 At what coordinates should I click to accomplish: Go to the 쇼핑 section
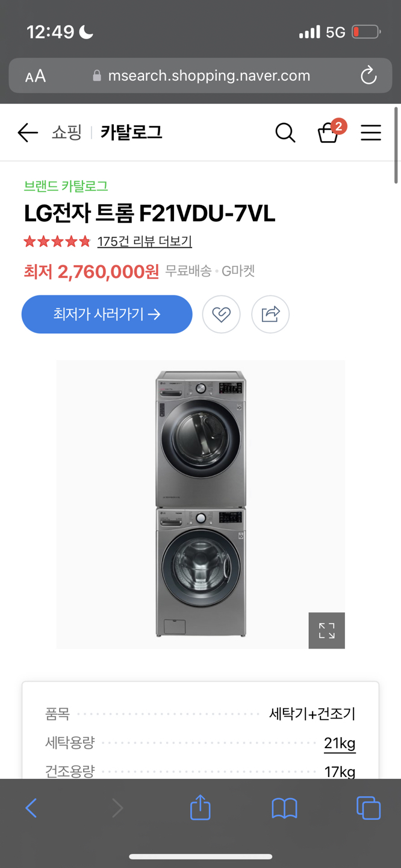point(67,133)
